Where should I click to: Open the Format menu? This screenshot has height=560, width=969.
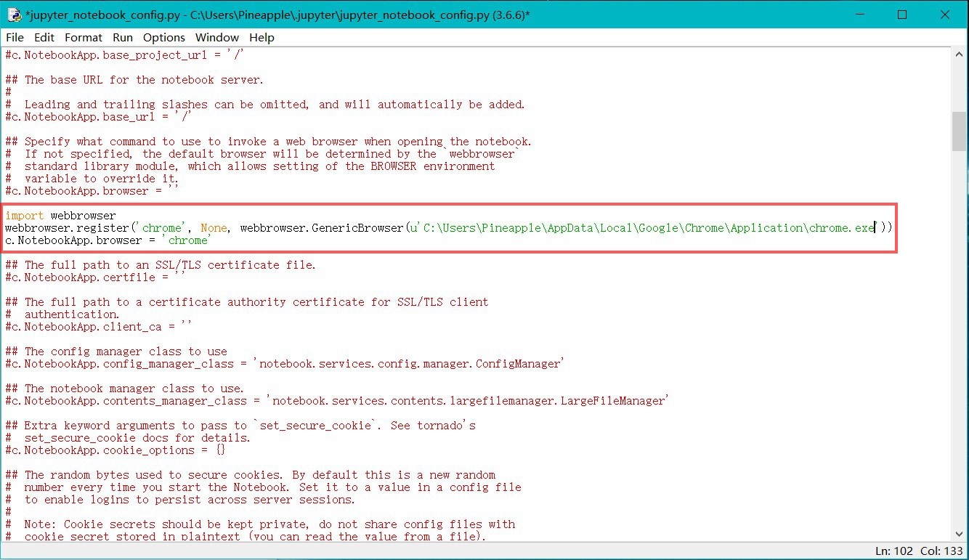pyautogui.click(x=83, y=37)
